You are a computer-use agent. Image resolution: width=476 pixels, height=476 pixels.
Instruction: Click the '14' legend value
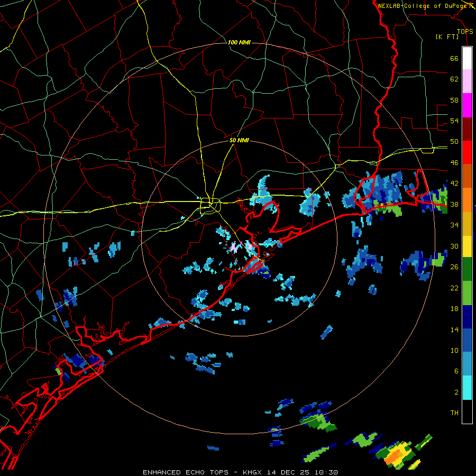454,329
